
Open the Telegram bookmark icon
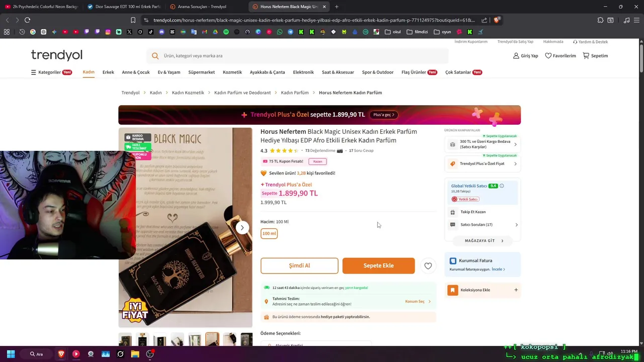290,32
